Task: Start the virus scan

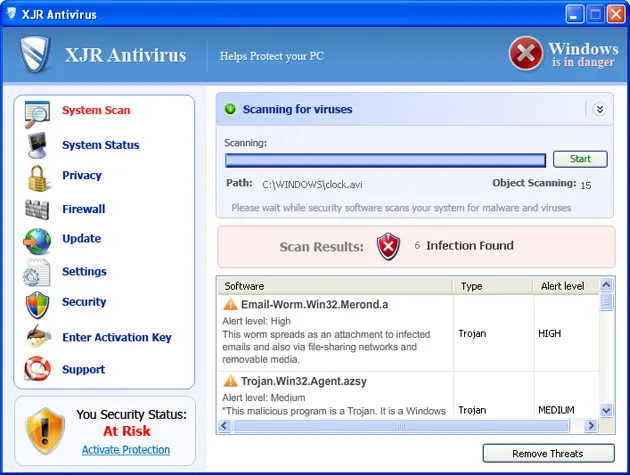Action: (580, 159)
